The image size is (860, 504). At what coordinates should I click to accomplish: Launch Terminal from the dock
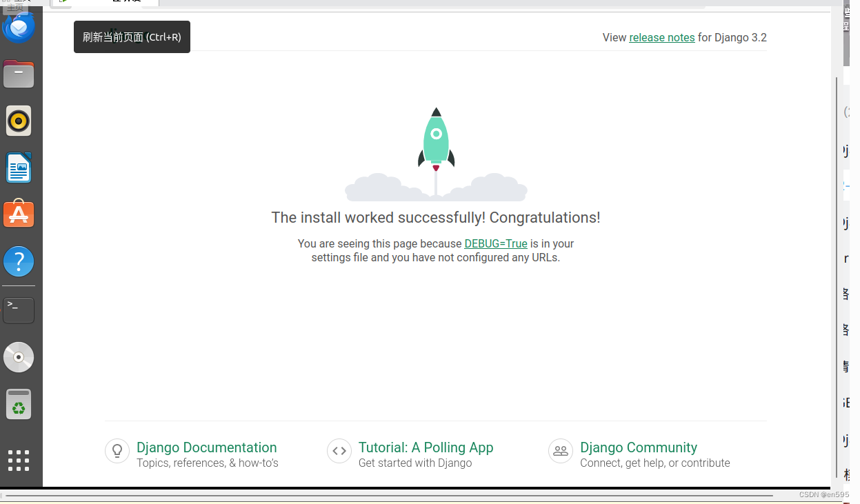click(x=19, y=310)
